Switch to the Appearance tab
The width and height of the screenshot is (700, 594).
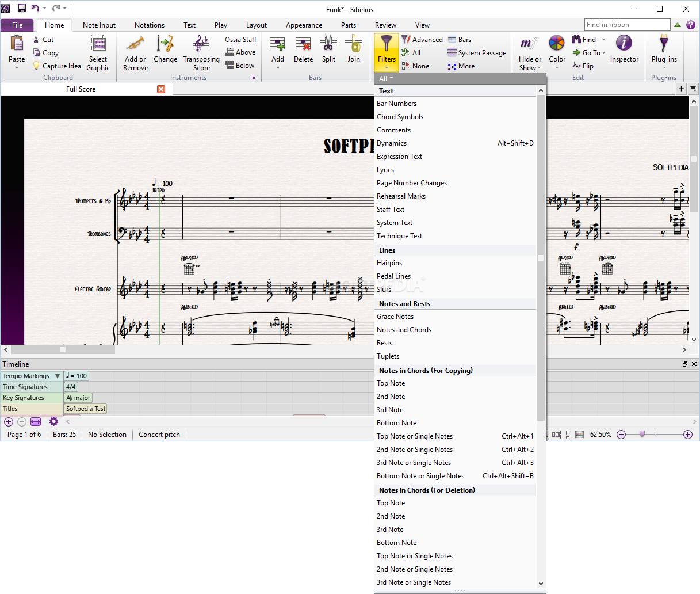(304, 25)
